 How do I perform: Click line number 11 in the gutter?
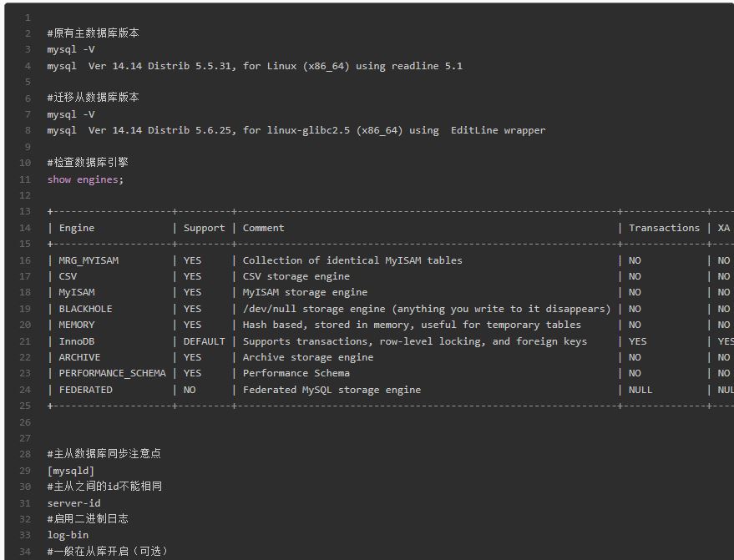[25, 179]
